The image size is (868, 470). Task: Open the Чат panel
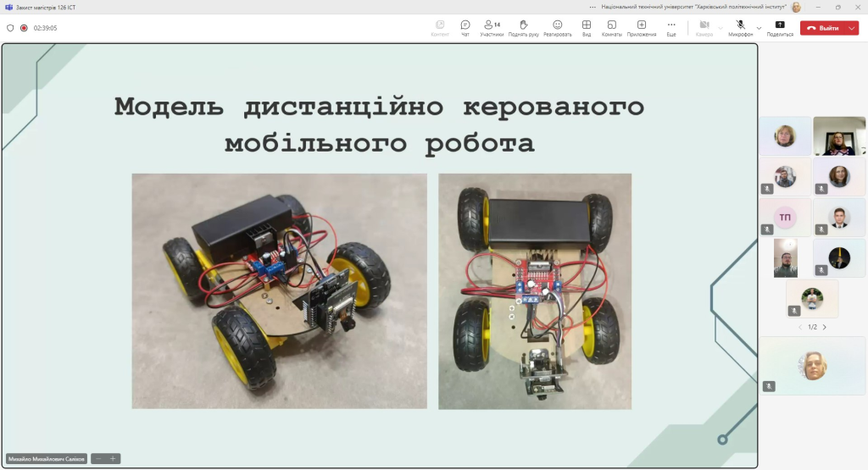point(465,28)
